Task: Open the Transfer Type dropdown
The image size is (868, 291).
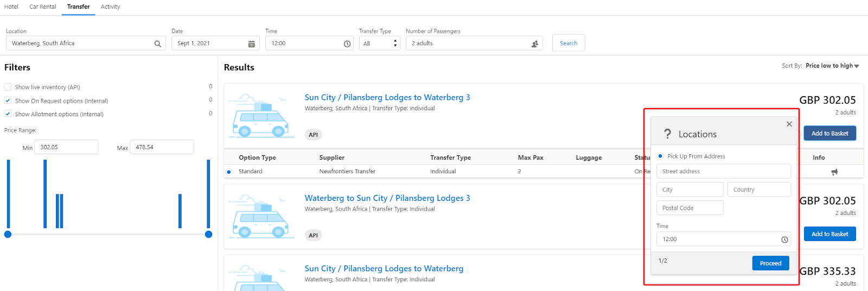Action: coord(379,43)
